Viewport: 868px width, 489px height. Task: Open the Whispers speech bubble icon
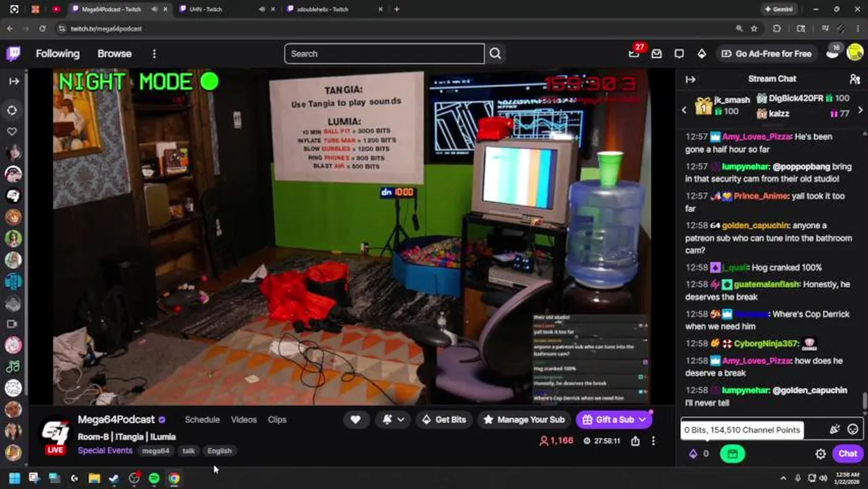tap(679, 54)
